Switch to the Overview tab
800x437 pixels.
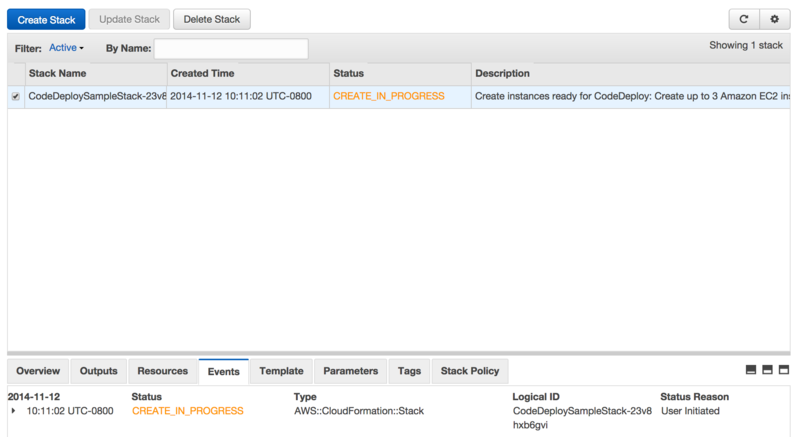[38, 371]
